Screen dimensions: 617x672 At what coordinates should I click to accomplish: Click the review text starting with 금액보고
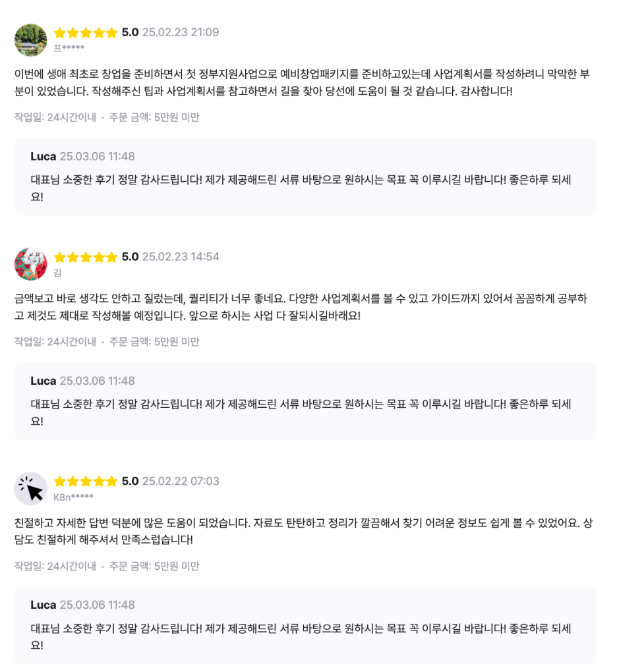click(x=301, y=307)
